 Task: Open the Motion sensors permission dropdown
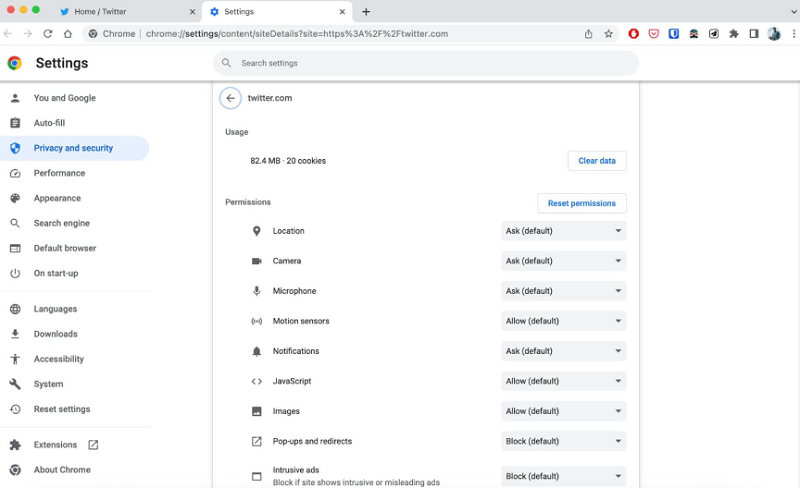[563, 321]
